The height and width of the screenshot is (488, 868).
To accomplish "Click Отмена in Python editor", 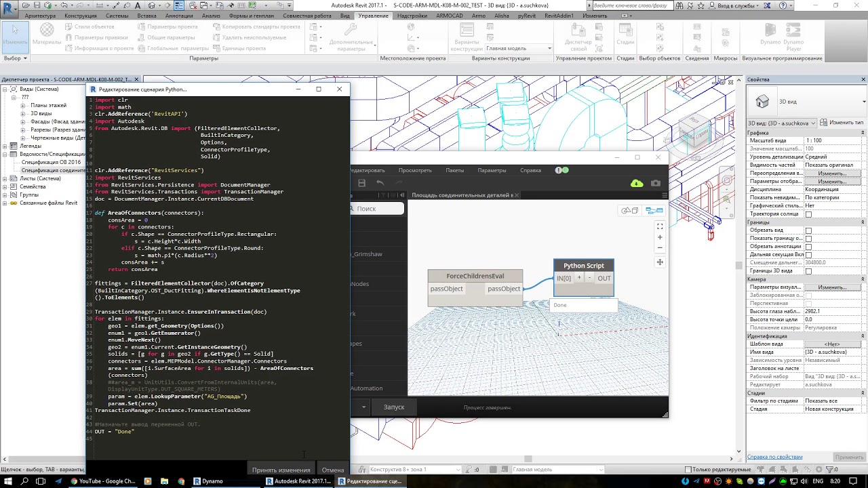I will [x=333, y=470].
